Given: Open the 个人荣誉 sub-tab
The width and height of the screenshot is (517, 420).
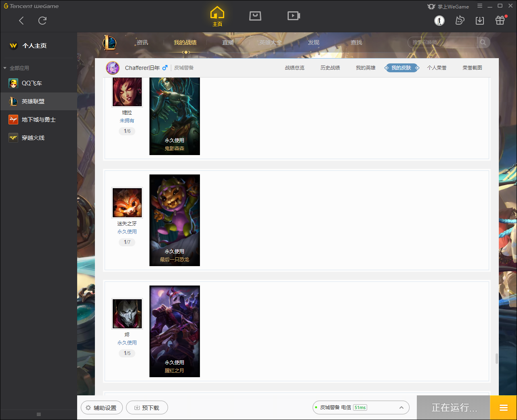Looking at the screenshot, I should (437, 68).
